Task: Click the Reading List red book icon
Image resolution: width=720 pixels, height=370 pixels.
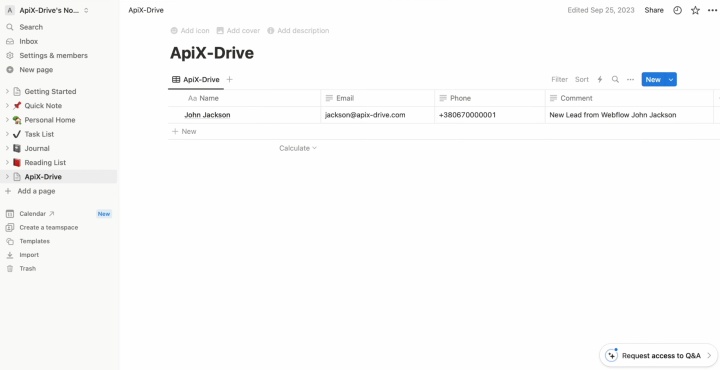Action: click(x=17, y=163)
